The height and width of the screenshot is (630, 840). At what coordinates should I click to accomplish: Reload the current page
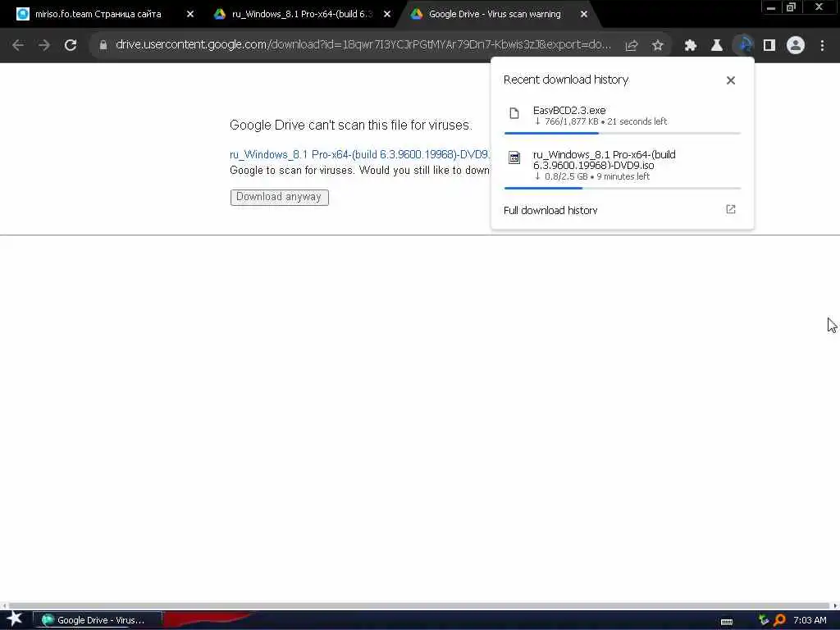click(x=71, y=46)
